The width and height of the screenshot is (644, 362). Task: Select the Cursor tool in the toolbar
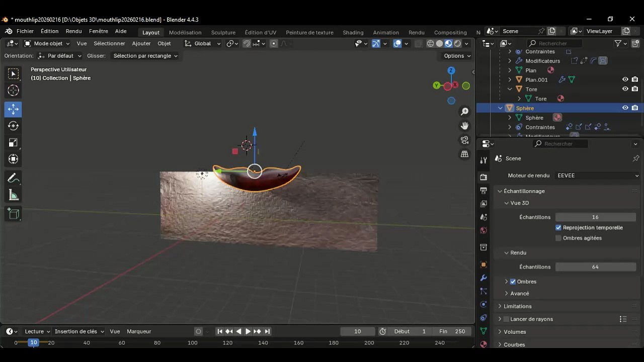coord(14,90)
